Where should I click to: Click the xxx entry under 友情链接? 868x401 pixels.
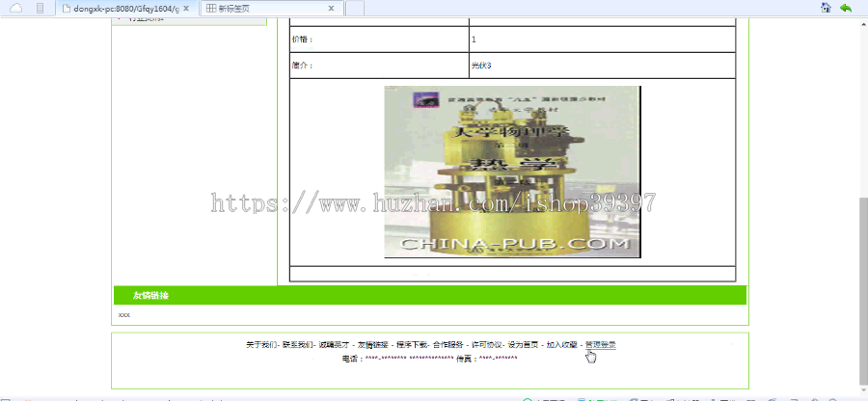[x=124, y=315]
